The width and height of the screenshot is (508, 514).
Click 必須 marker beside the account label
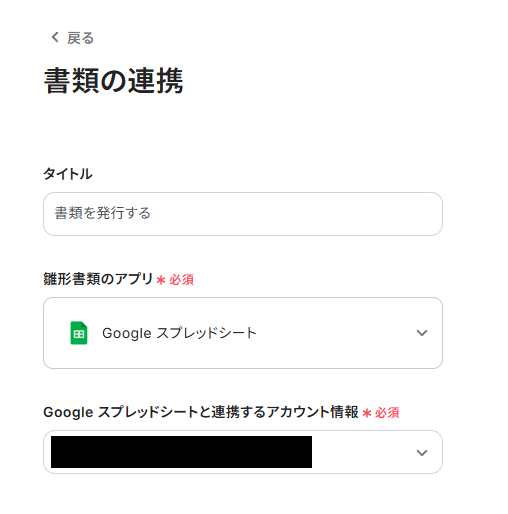pyautogui.click(x=387, y=413)
